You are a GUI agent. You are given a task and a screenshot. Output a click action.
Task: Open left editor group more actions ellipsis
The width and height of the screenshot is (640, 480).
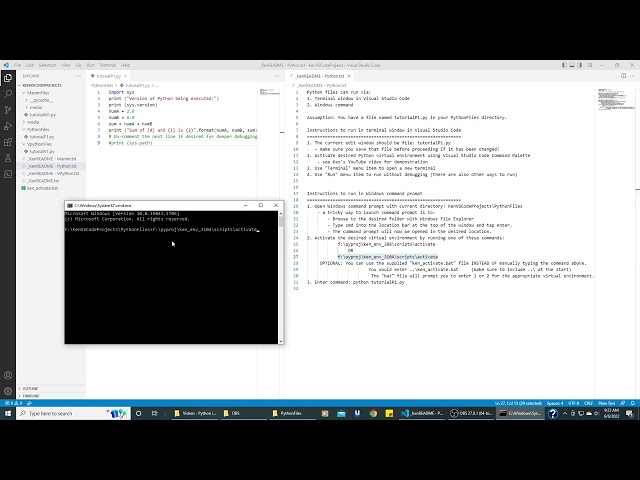click(x=277, y=76)
